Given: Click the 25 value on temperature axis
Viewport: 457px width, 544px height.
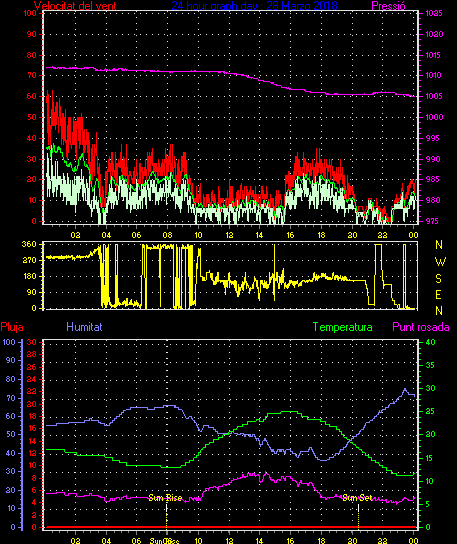Looking at the screenshot, I should (x=430, y=411).
